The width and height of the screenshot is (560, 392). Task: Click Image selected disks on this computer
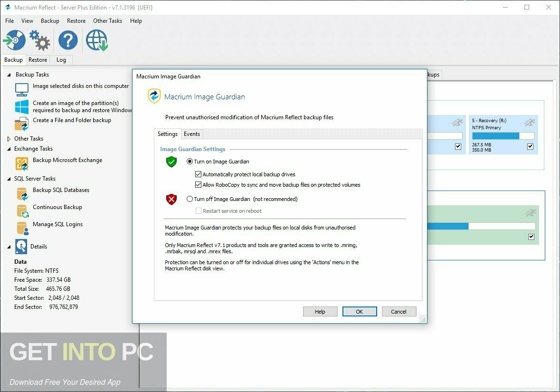81,86
